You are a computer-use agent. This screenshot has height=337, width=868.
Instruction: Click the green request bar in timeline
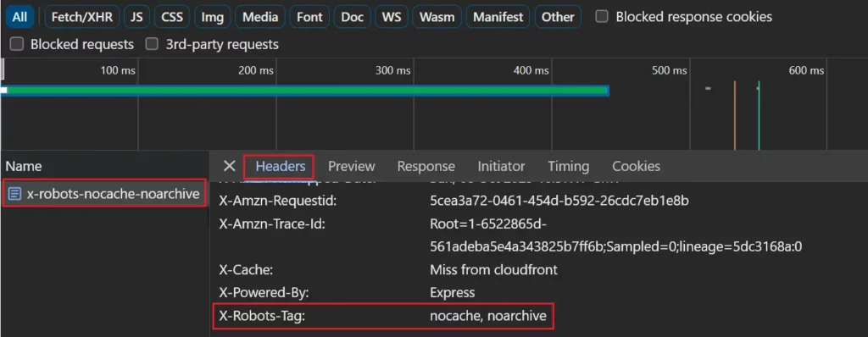pyautogui.click(x=305, y=91)
